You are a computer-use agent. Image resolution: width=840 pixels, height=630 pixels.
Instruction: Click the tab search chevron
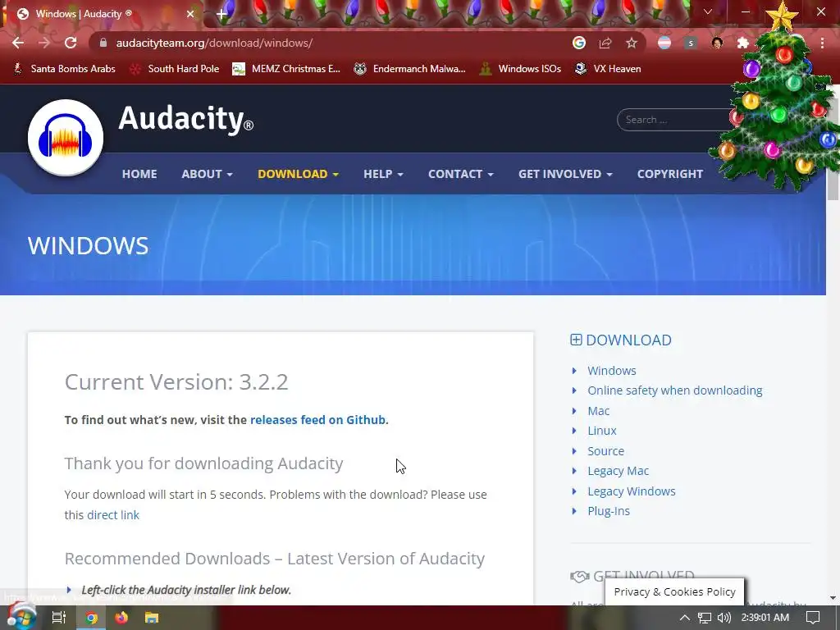click(708, 11)
